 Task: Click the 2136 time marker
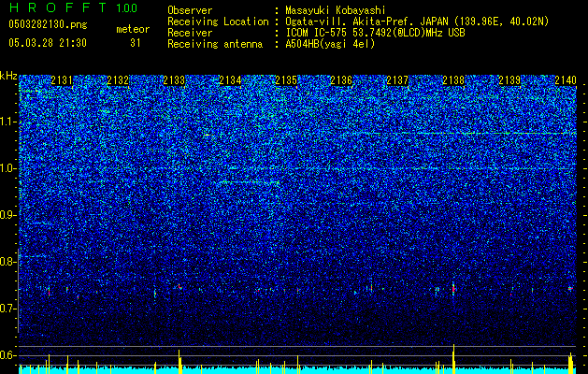[x=341, y=80]
